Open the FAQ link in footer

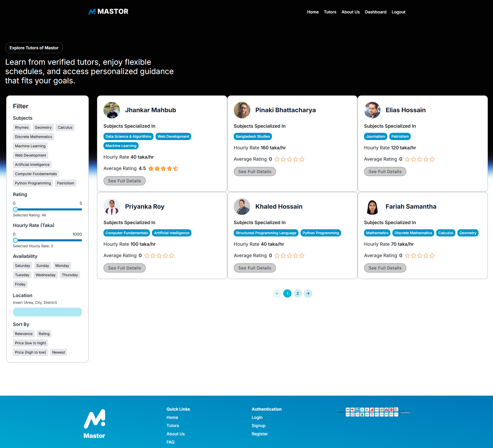click(x=171, y=442)
